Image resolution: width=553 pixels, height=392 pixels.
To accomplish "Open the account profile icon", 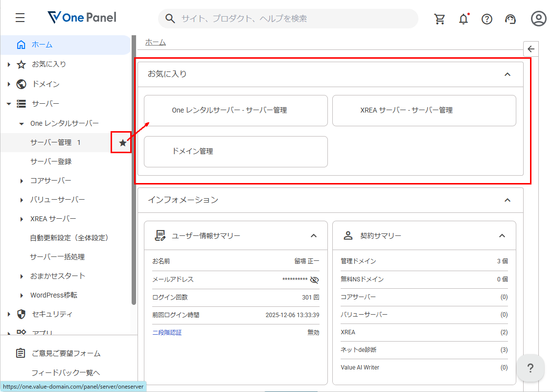I will (538, 19).
